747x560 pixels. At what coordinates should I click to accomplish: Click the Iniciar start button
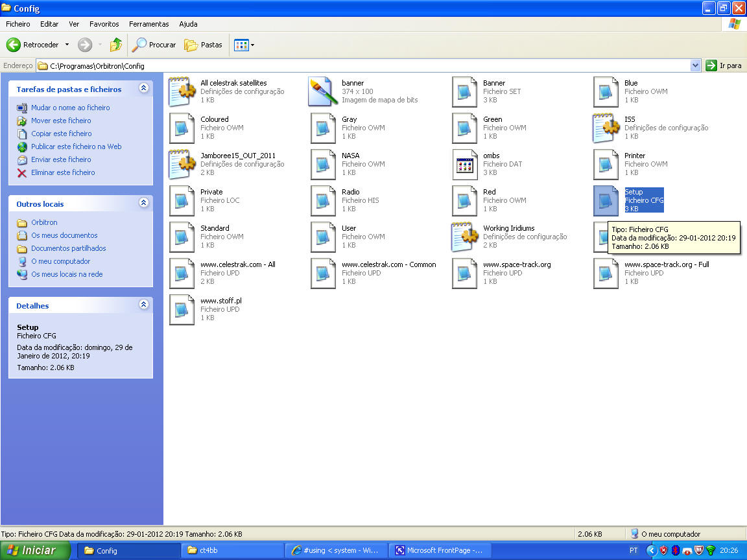tap(35, 550)
